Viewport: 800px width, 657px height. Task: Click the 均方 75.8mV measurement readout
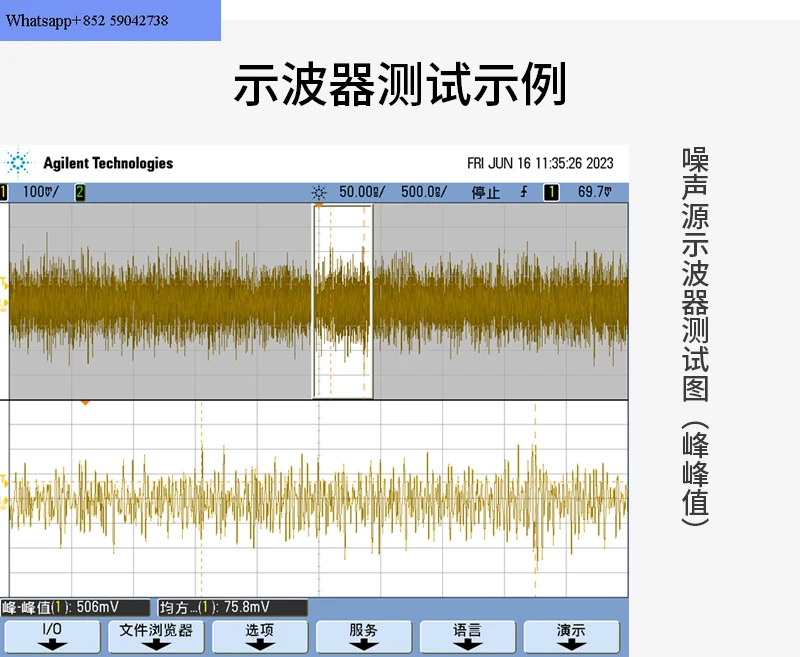coord(233,608)
